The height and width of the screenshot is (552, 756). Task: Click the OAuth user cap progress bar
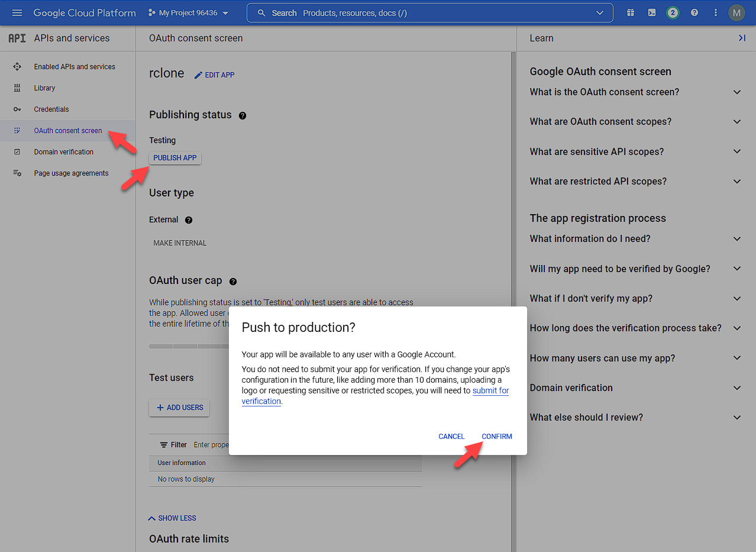pos(189,346)
